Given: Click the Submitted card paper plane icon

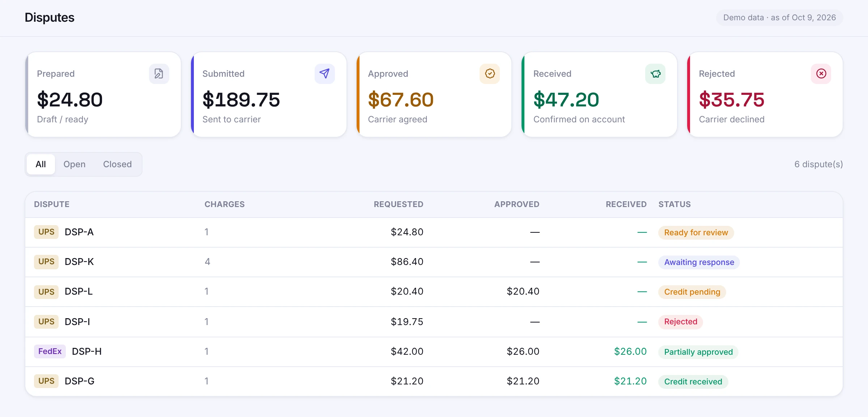Looking at the screenshot, I should point(324,74).
